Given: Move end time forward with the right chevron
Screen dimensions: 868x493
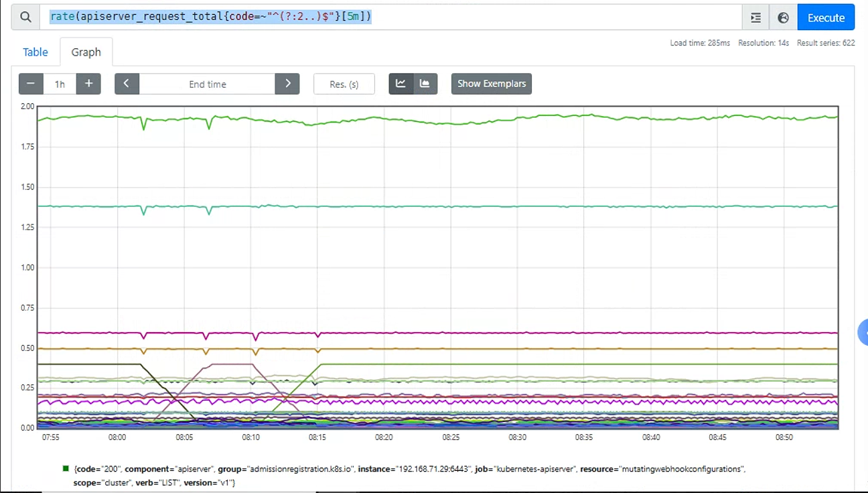Looking at the screenshot, I should pyautogui.click(x=287, y=84).
